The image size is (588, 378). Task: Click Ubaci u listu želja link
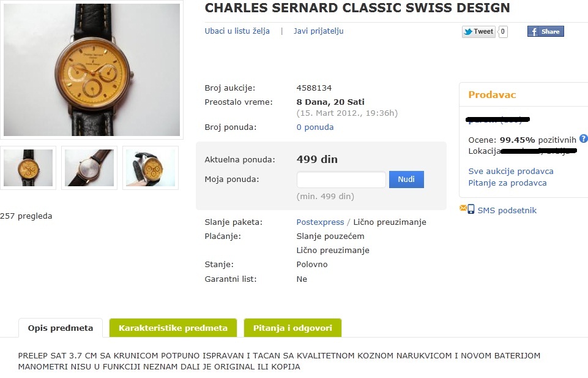(237, 31)
